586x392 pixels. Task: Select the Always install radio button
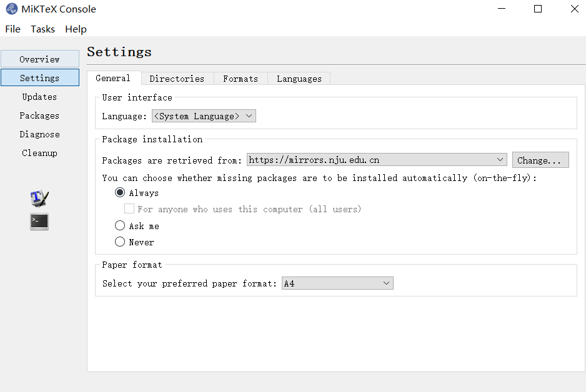[x=120, y=193]
